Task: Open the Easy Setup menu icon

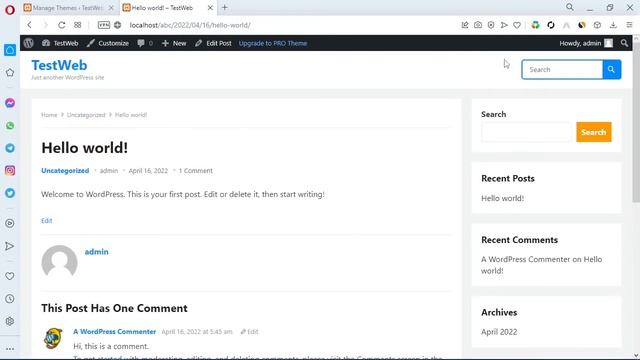Action: click(x=629, y=25)
